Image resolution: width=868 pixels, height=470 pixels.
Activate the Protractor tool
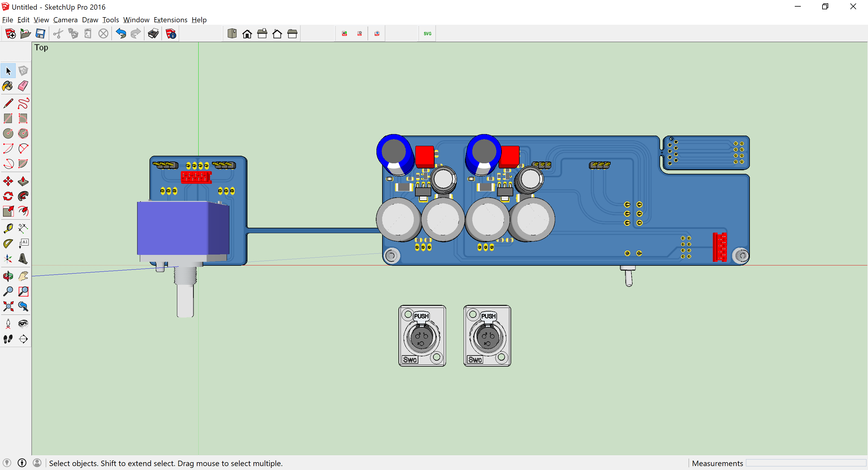pos(8,244)
